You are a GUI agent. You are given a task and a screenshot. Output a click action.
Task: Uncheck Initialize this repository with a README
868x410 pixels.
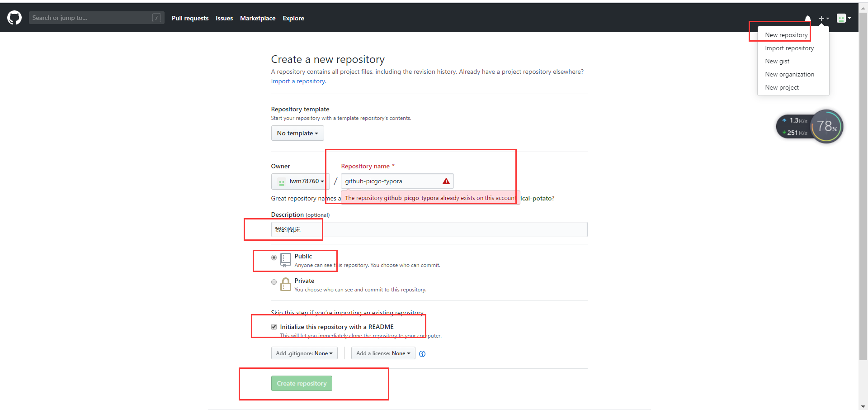(274, 327)
